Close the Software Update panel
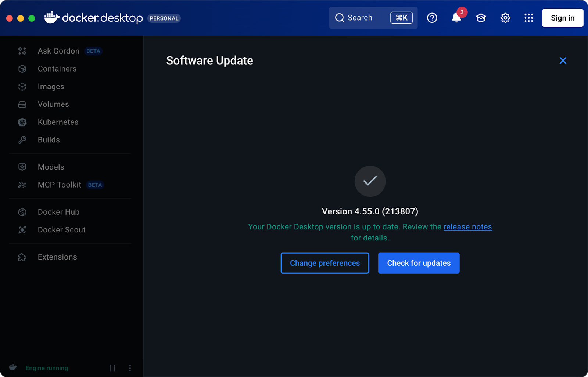Image resolution: width=588 pixels, height=377 pixels. 563,61
